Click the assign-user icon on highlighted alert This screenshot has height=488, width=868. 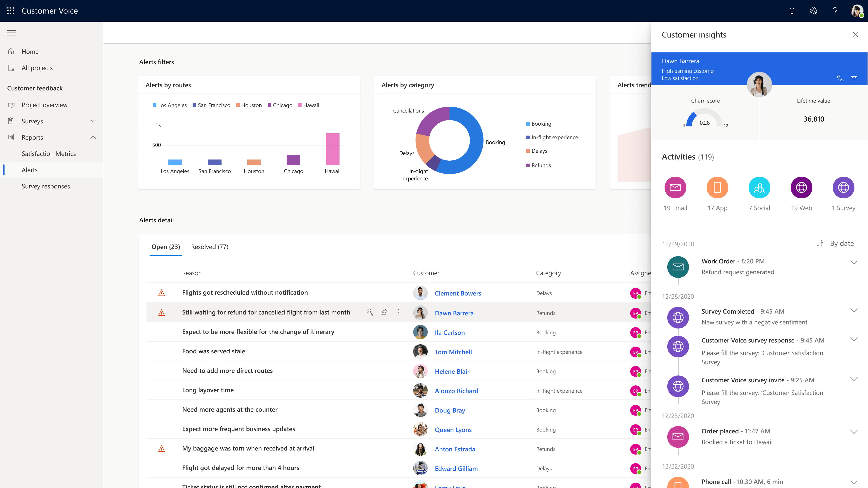(x=370, y=312)
